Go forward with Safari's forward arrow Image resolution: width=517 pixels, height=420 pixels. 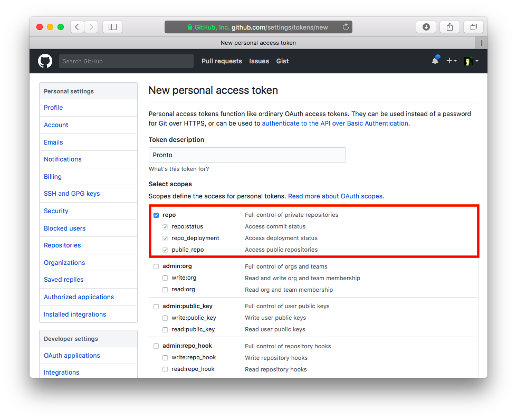pyautogui.click(x=91, y=27)
